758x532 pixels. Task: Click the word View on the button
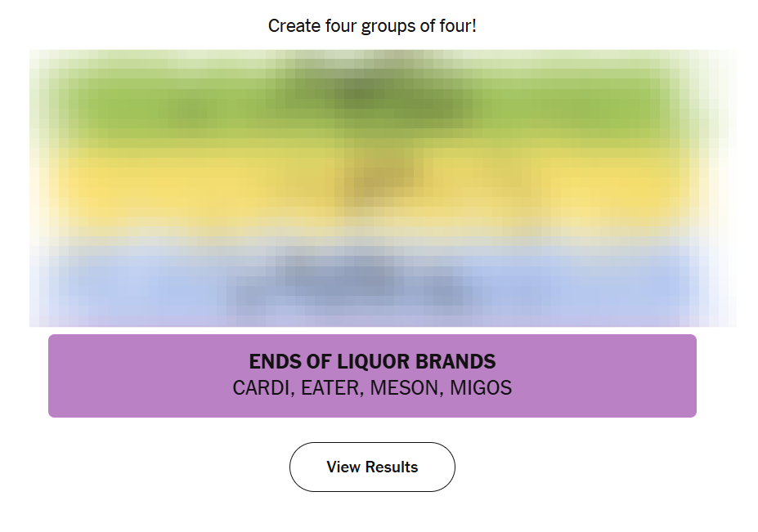(x=343, y=467)
